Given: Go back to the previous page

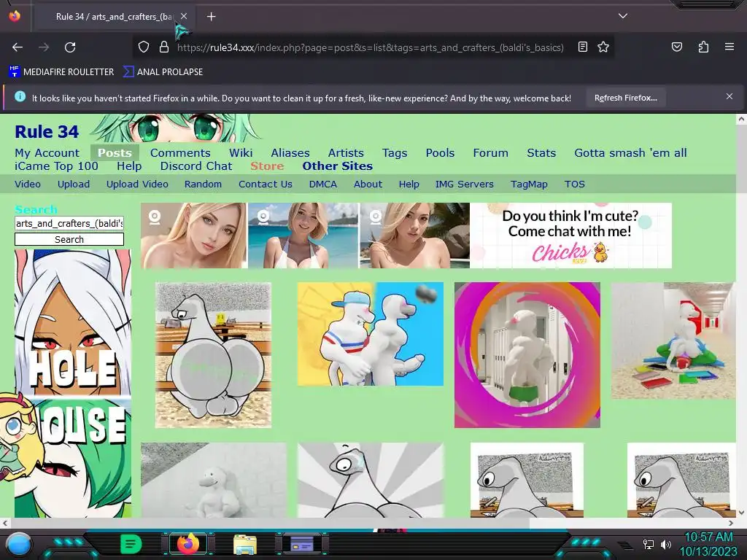Looking at the screenshot, I should [x=18, y=47].
